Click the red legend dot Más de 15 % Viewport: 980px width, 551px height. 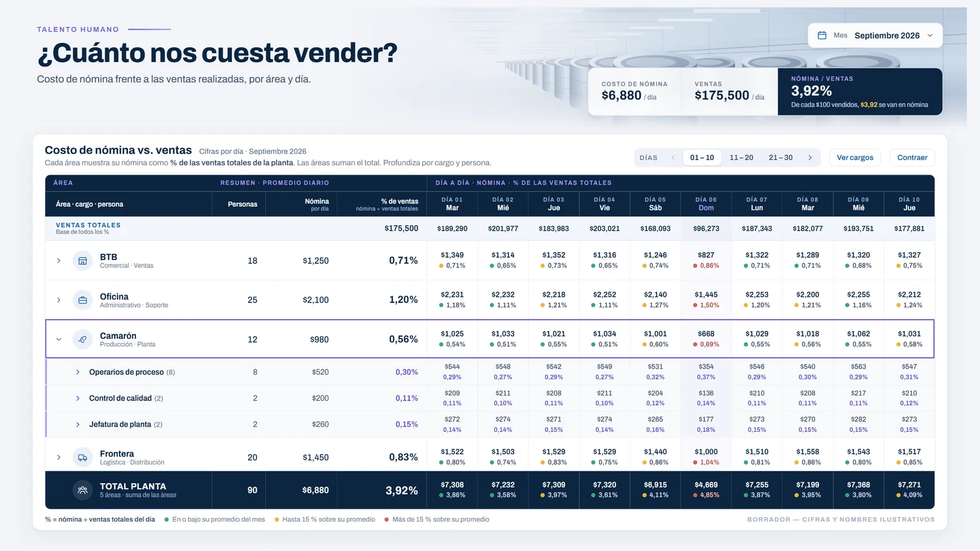[x=386, y=520]
